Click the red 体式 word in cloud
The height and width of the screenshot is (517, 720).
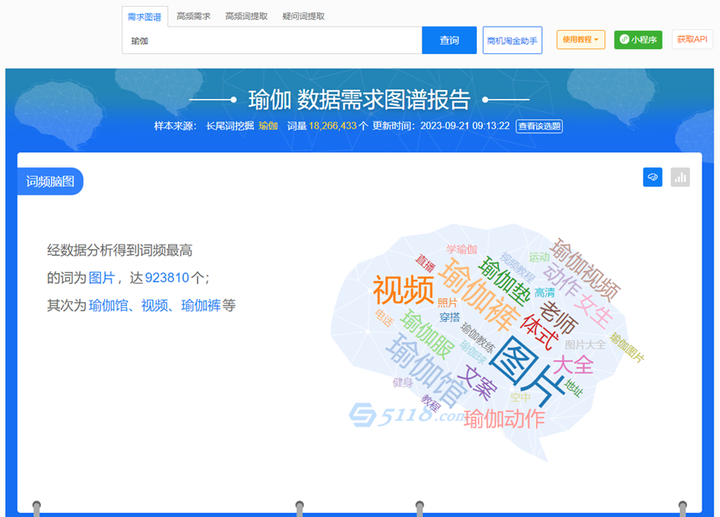(540, 332)
